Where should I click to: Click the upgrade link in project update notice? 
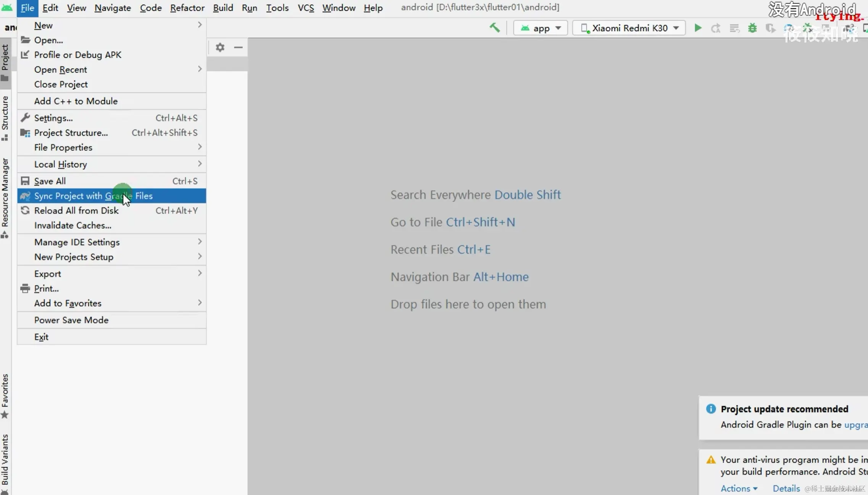856,425
